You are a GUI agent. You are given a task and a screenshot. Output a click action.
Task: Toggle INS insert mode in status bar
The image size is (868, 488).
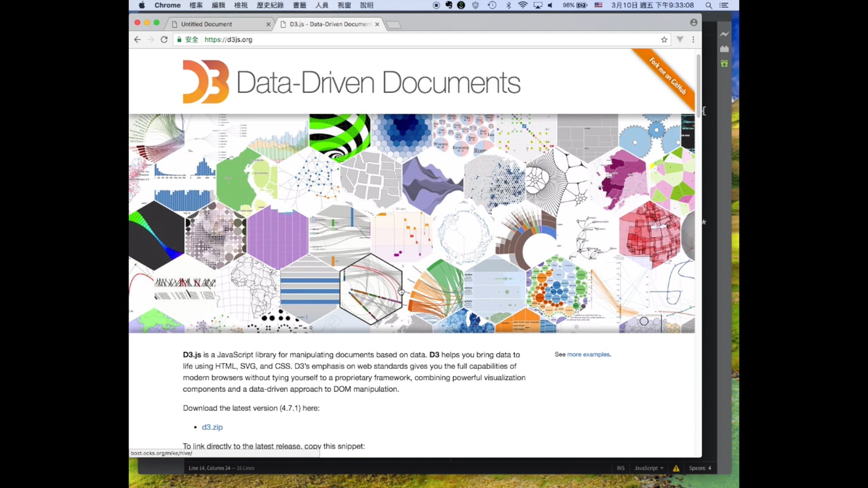click(621, 468)
